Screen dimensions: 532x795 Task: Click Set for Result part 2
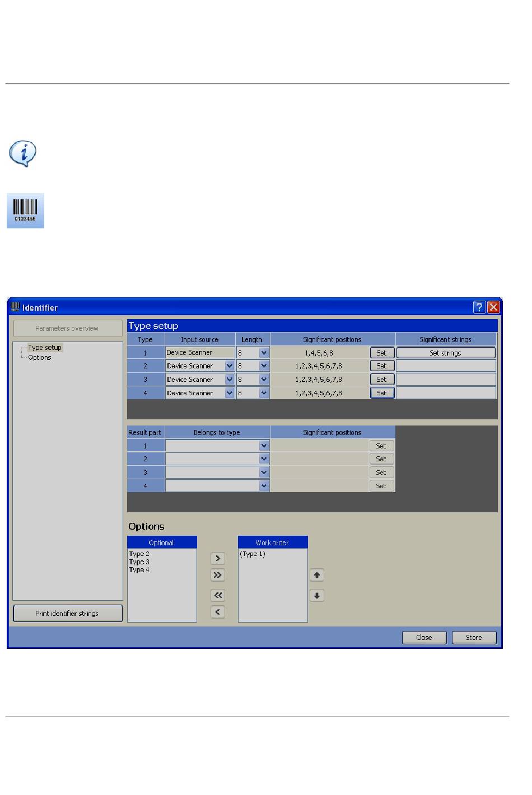[x=381, y=459]
